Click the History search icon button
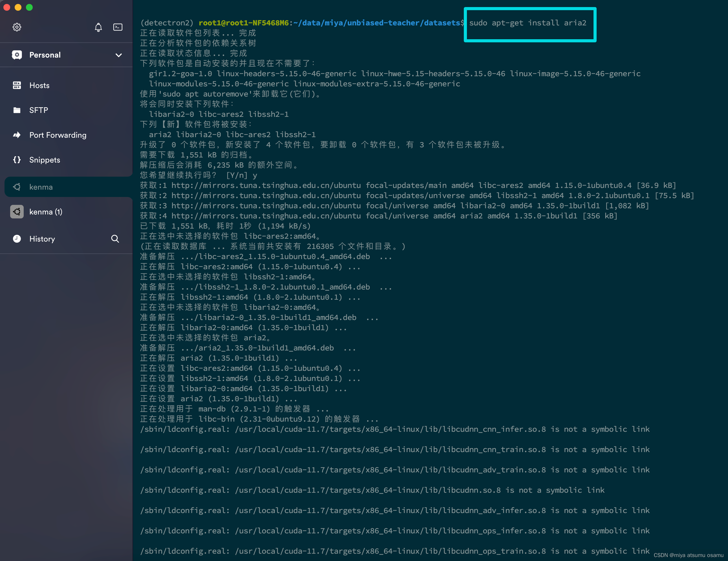 coord(116,239)
